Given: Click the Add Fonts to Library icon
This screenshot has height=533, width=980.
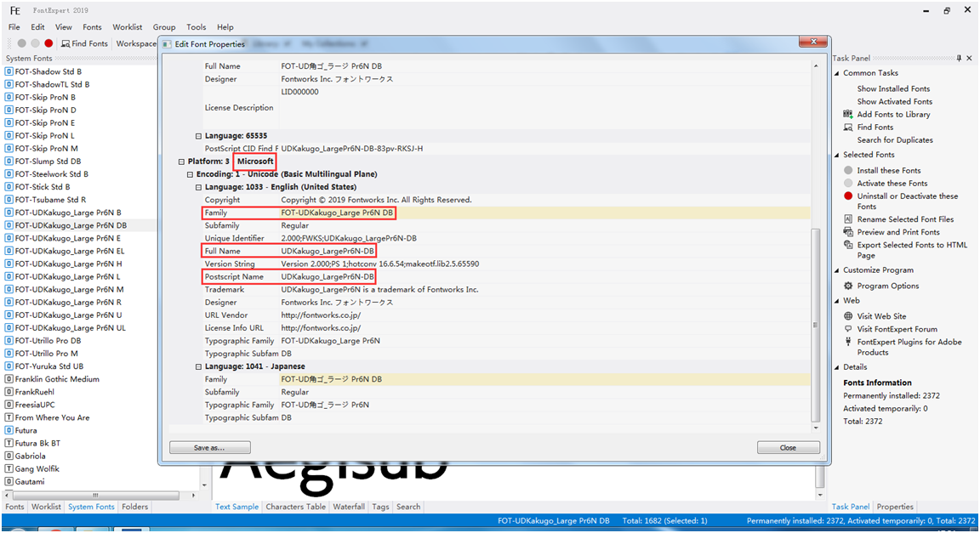Looking at the screenshot, I should coord(848,115).
